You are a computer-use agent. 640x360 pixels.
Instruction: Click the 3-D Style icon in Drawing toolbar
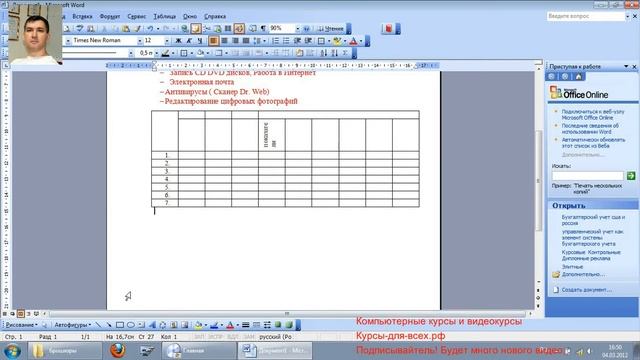(x=289, y=325)
